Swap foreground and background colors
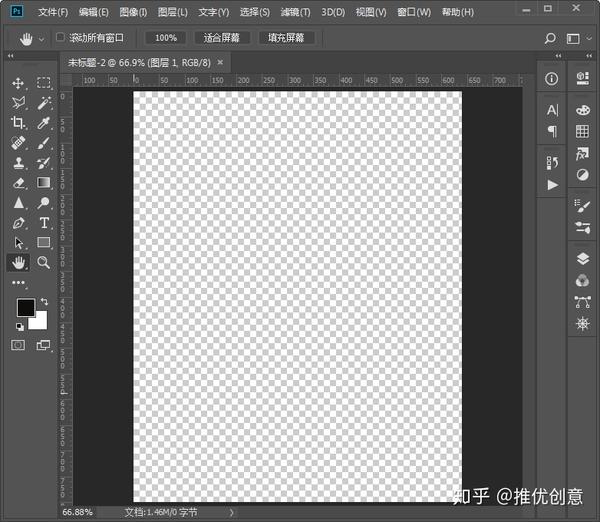This screenshot has height=522, width=600. pos(44,302)
